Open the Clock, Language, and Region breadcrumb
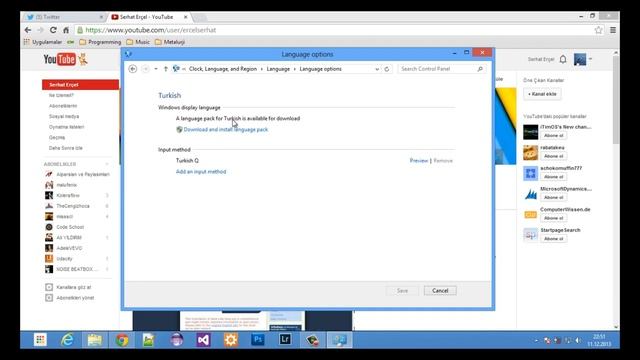Viewport: 640px width, 360px height. 223,69
